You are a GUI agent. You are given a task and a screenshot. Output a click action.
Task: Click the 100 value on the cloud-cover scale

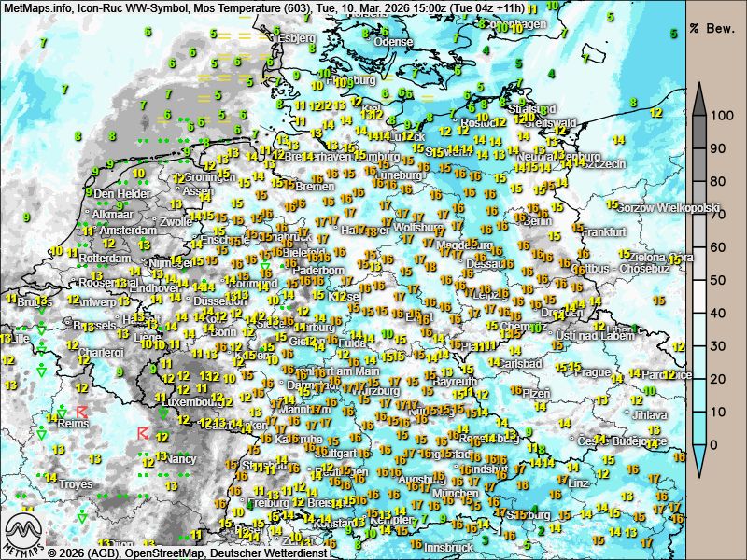[x=719, y=117]
